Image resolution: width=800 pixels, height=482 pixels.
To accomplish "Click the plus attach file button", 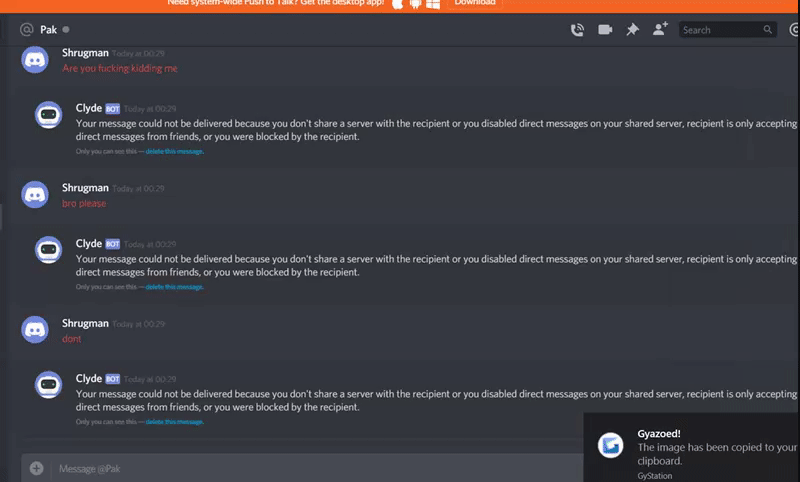I will click(x=36, y=468).
